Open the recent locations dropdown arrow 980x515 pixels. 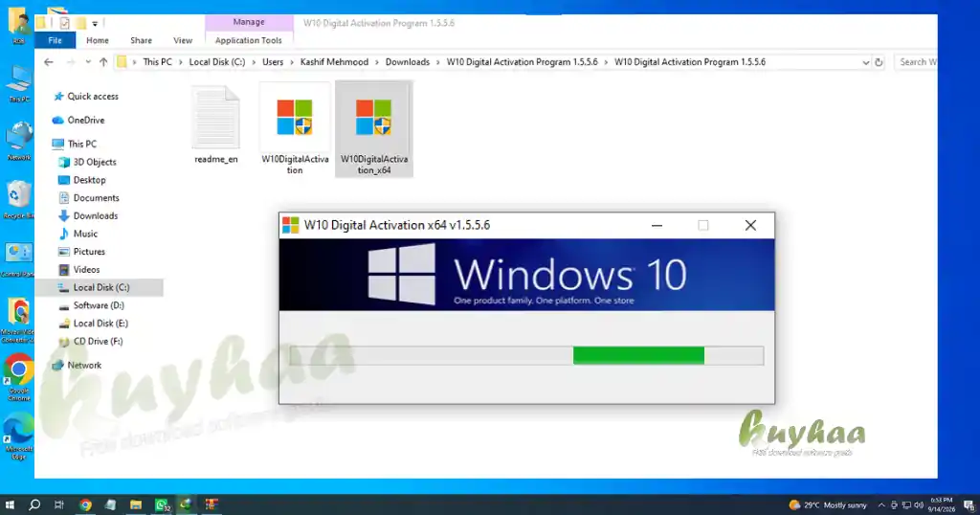tap(88, 62)
